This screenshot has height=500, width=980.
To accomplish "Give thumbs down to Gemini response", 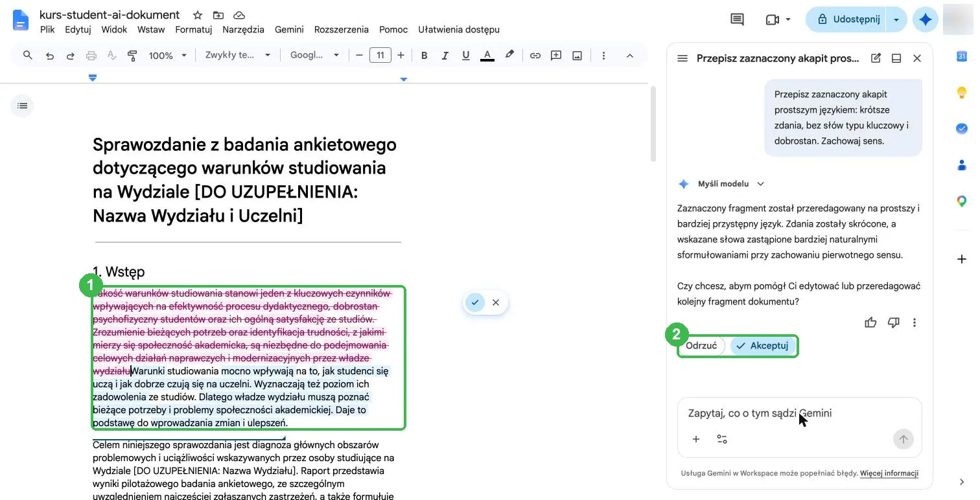I will [x=893, y=323].
